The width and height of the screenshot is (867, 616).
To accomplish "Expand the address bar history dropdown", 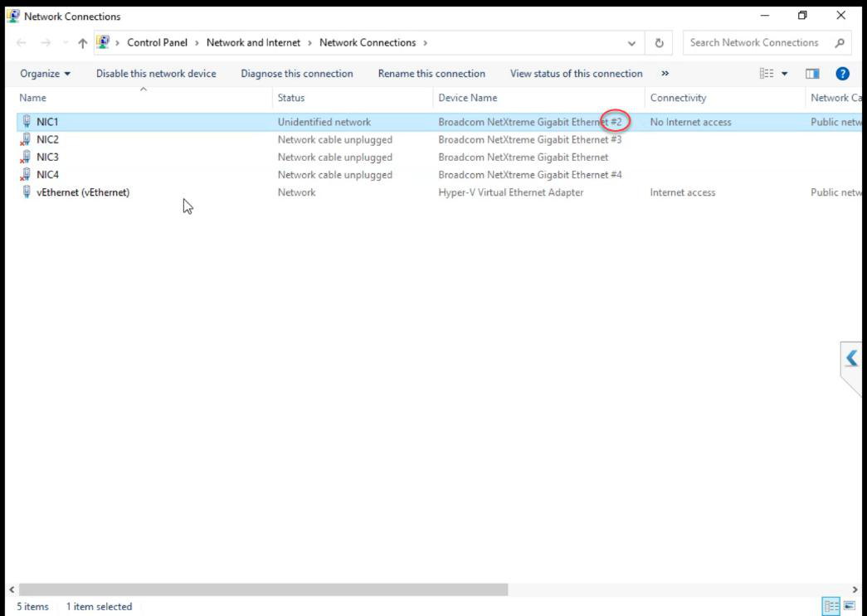I will (x=631, y=43).
